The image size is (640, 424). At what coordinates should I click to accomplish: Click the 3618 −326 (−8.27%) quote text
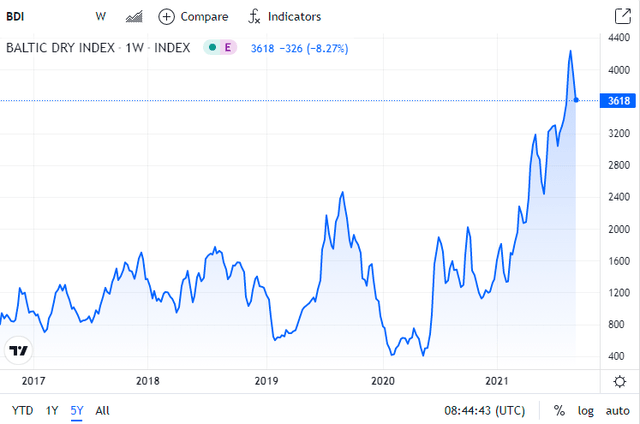click(x=299, y=49)
